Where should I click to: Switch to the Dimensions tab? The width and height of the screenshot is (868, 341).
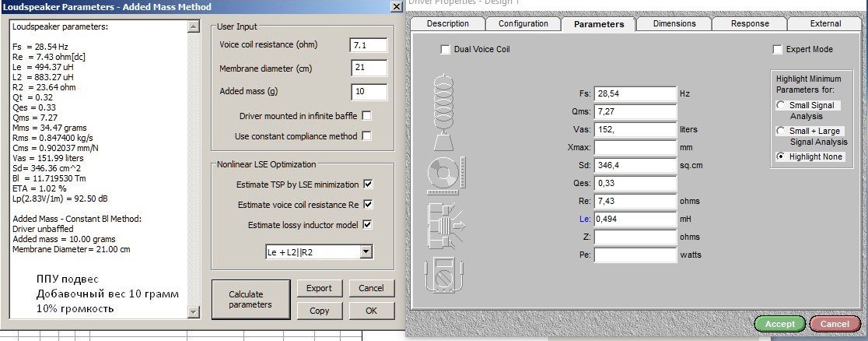pyautogui.click(x=674, y=24)
